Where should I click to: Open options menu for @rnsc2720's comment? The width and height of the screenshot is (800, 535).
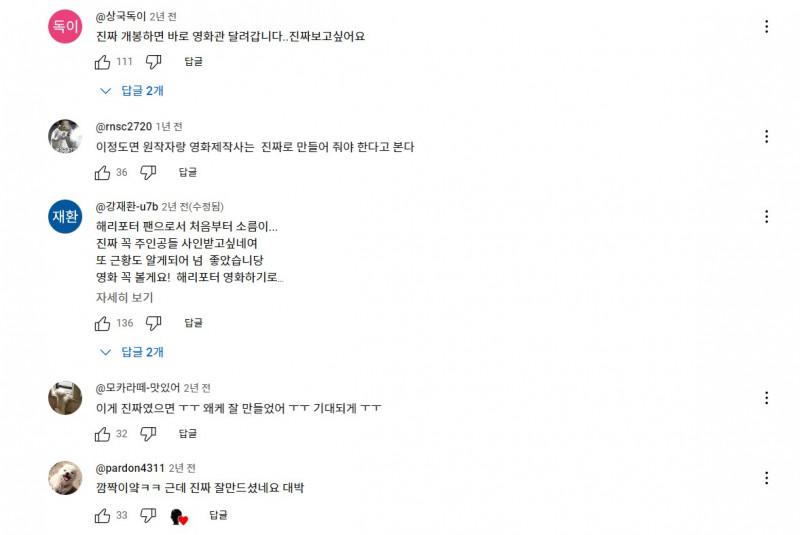tap(766, 136)
